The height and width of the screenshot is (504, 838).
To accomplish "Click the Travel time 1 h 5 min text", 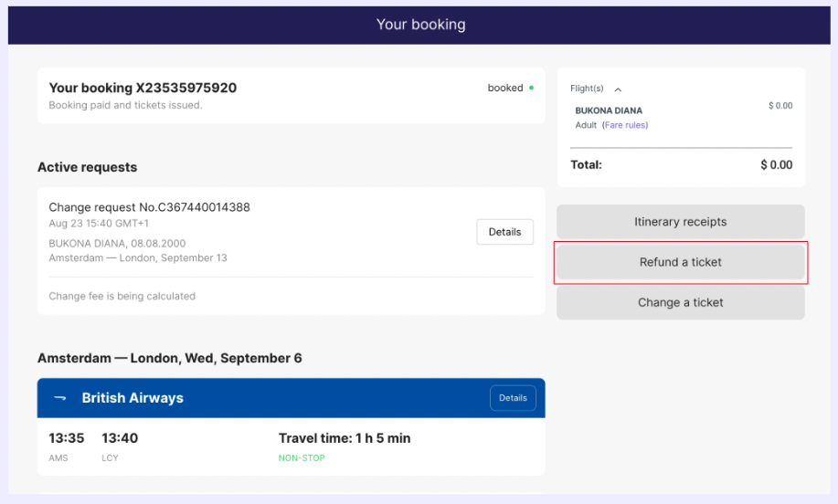I will [345, 438].
